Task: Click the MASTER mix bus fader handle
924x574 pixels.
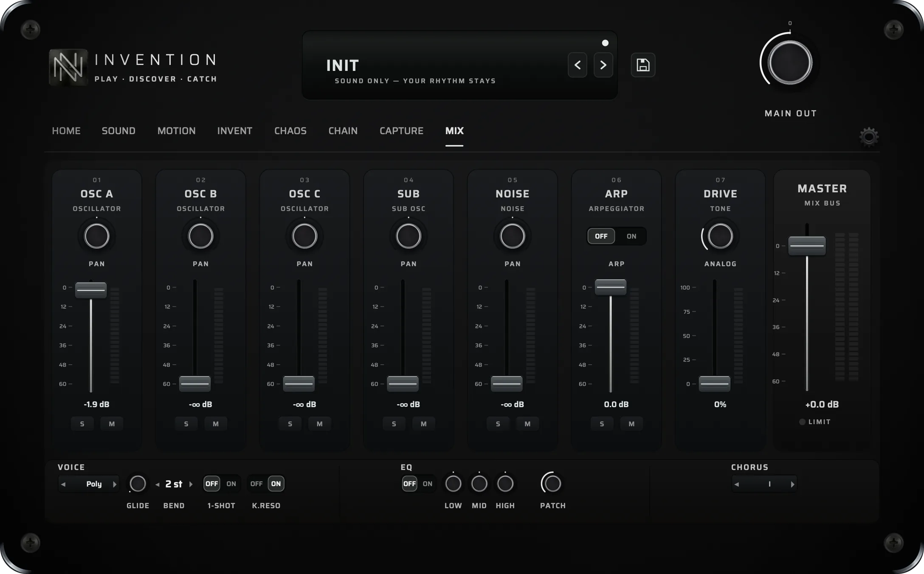Action: (x=807, y=246)
